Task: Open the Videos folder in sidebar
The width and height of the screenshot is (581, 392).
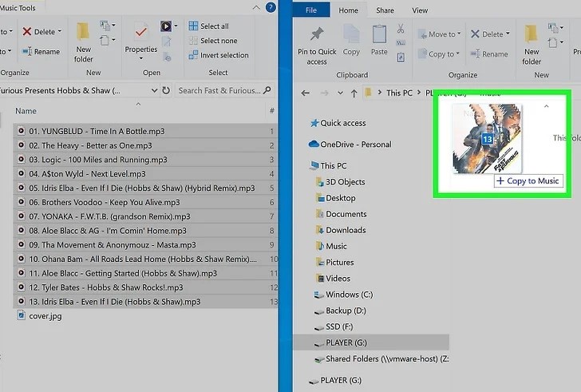Action: 333,279
